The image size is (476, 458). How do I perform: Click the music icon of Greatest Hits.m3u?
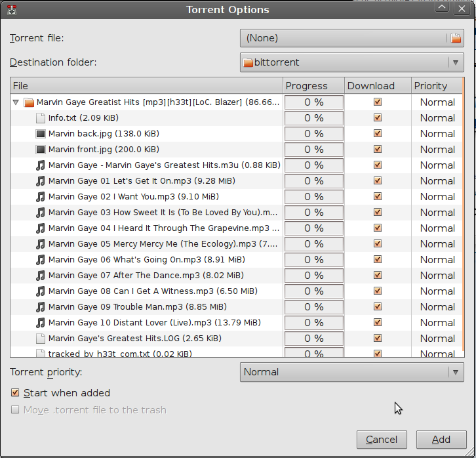(x=41, y=165)
